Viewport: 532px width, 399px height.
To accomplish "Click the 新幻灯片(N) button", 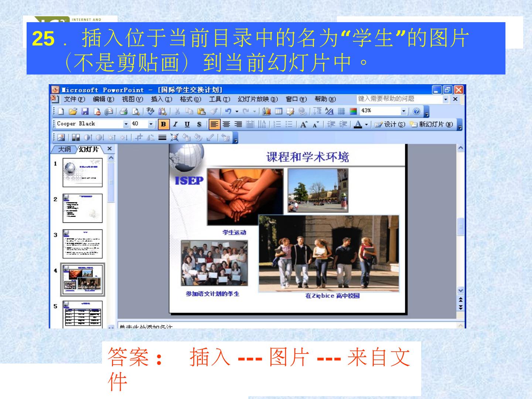I will [x=431, y=125].
